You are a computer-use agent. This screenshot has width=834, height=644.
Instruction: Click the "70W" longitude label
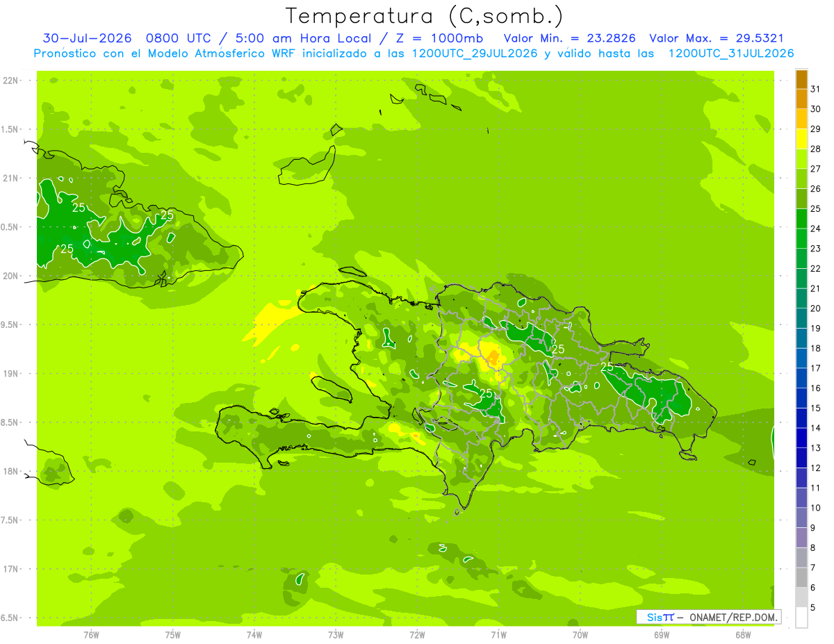580,635
